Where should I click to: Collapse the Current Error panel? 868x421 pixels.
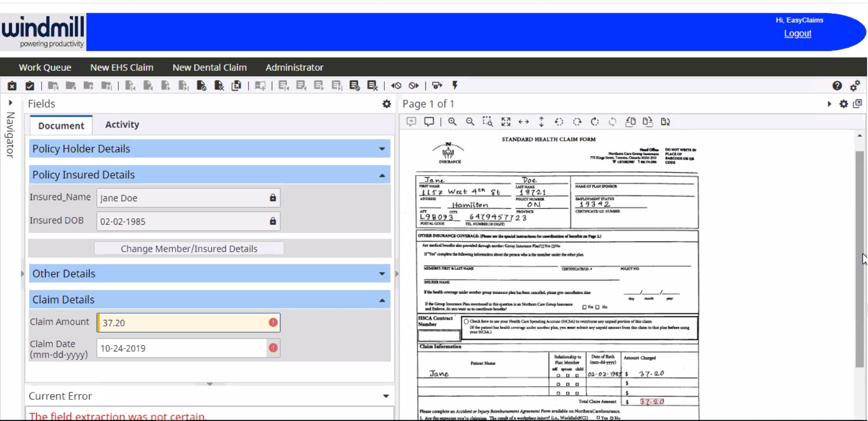[386, 396]
